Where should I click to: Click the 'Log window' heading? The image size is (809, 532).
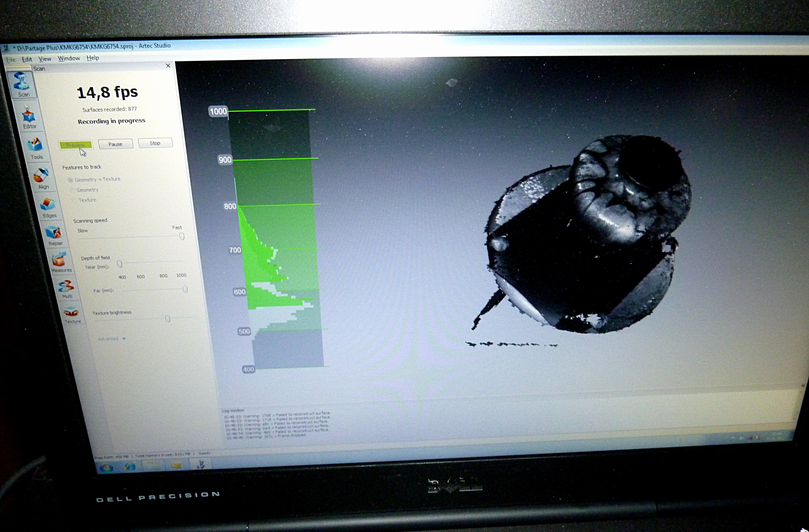(x=233, y=410)
